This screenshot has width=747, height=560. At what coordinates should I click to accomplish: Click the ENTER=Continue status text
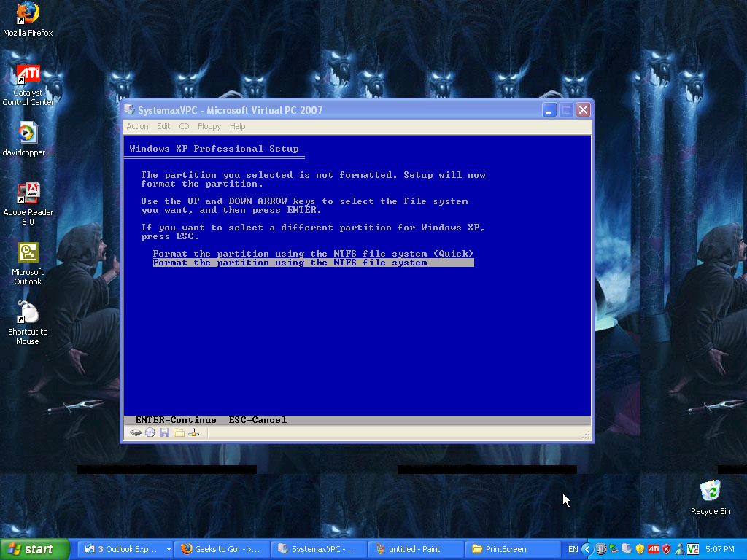click(x=176, y=420)
